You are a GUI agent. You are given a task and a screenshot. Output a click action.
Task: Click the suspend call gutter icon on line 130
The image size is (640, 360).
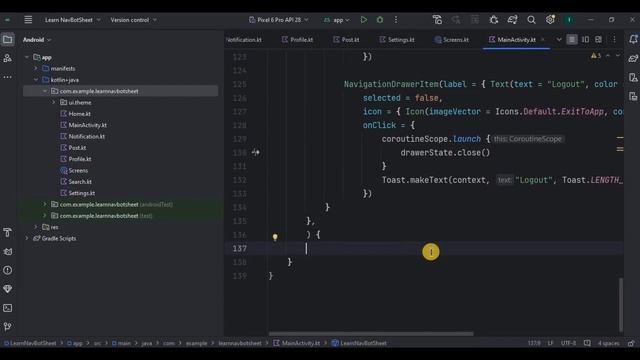[256, 152]
